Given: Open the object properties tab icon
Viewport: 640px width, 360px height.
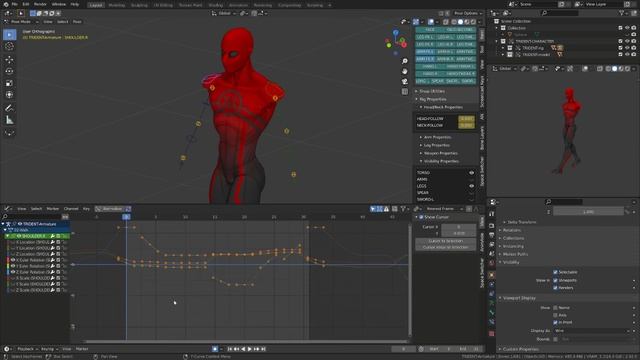Looking at the screenshot, I should coord(491,275).
